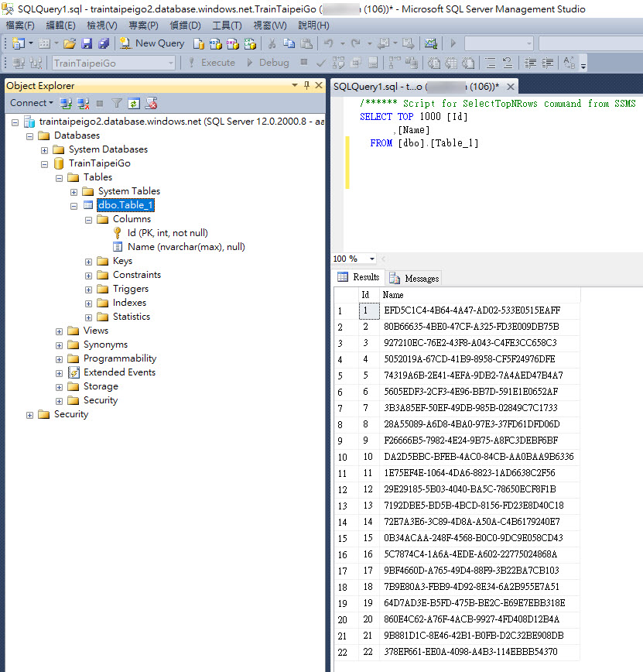Collapse the Columns folder

click(88, 220)
